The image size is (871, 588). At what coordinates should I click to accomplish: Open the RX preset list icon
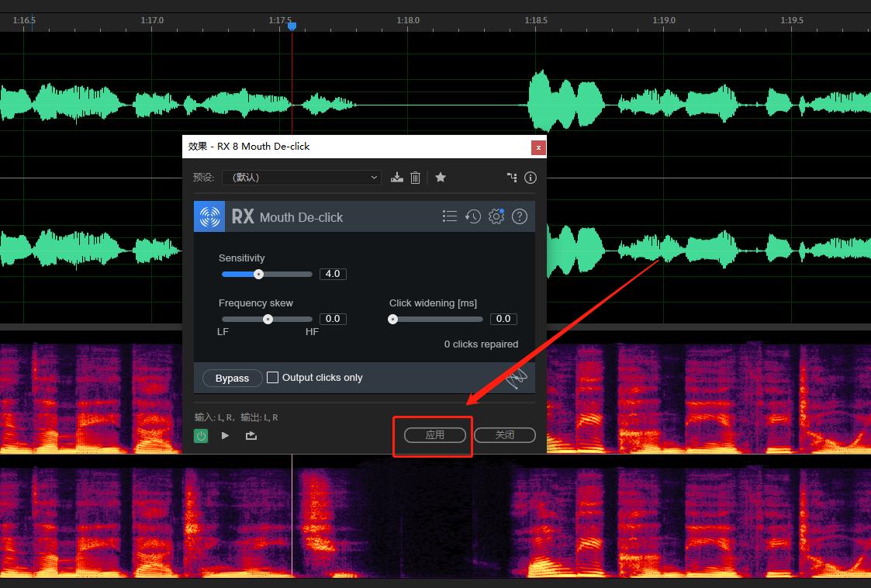(x=450, y=216)
